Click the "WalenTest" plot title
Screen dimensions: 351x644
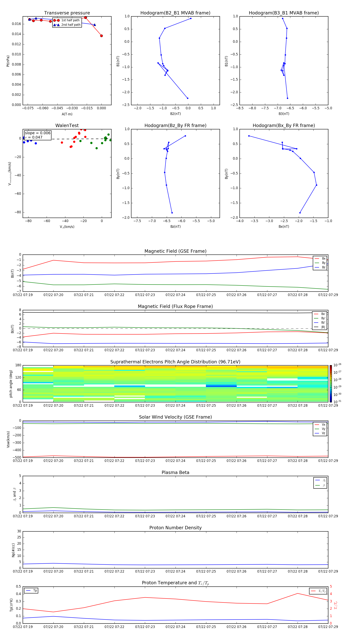coord(67,125)
